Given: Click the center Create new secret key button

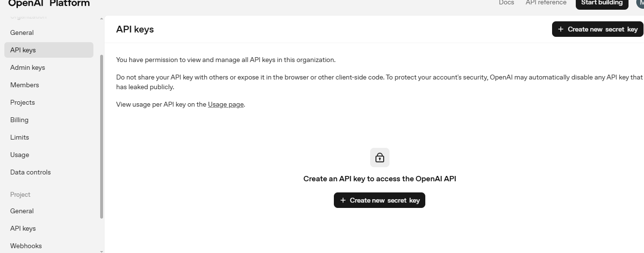Looking at the screenshot, I should 379,200.
